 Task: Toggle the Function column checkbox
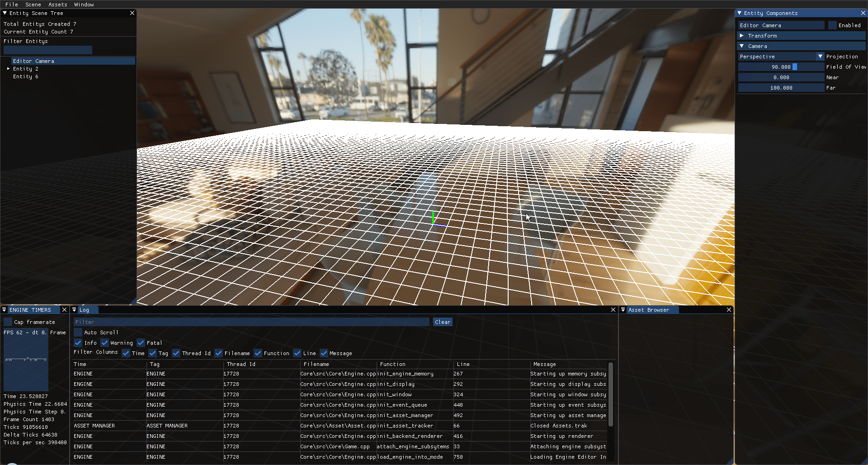[x=258, y=353]
